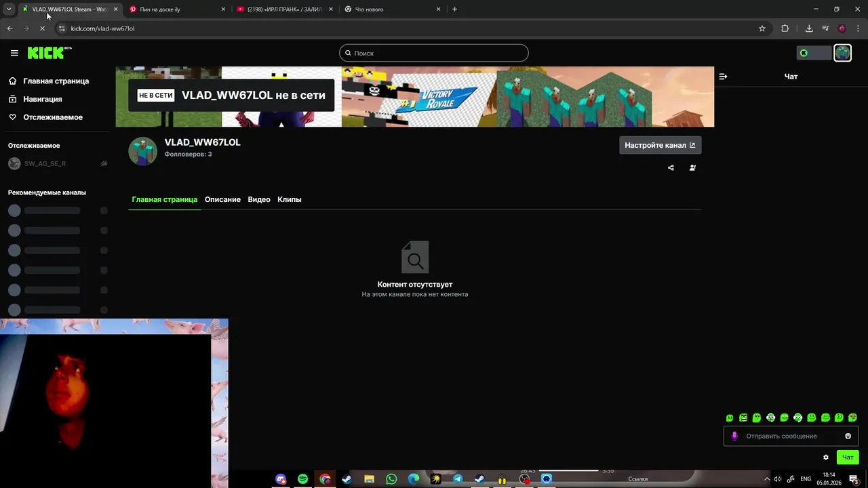Open the Chrome three-dot menu
Viewport: 868px width, 488px height.
click(x=858, y=28)
